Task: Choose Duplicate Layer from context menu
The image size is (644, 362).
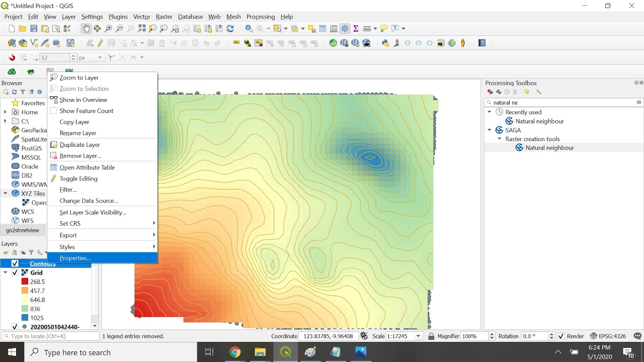Action: point(80,144)
